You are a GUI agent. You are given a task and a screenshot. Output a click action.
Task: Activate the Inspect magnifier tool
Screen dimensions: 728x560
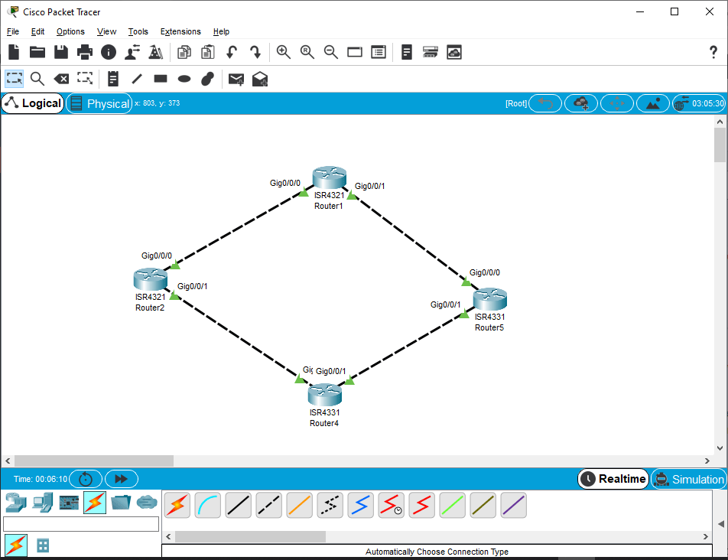coord(37,79)
